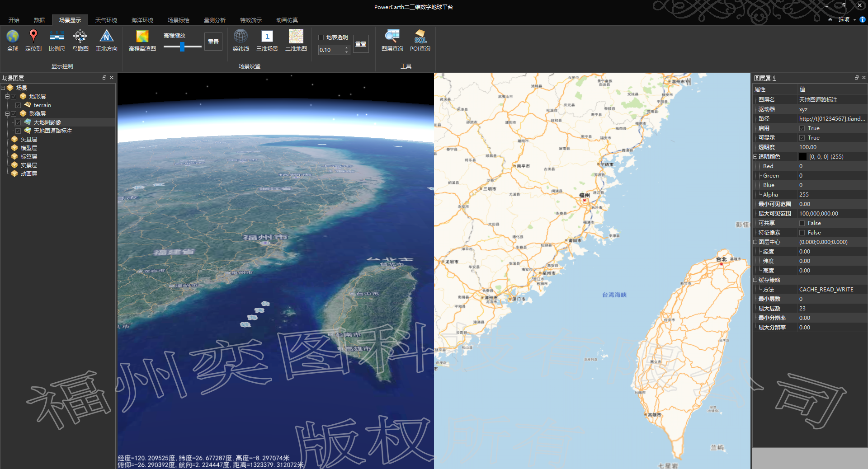Enable 高程晕渲图 elevation shading
868x469 pixels.
click(x=142, y=36)
